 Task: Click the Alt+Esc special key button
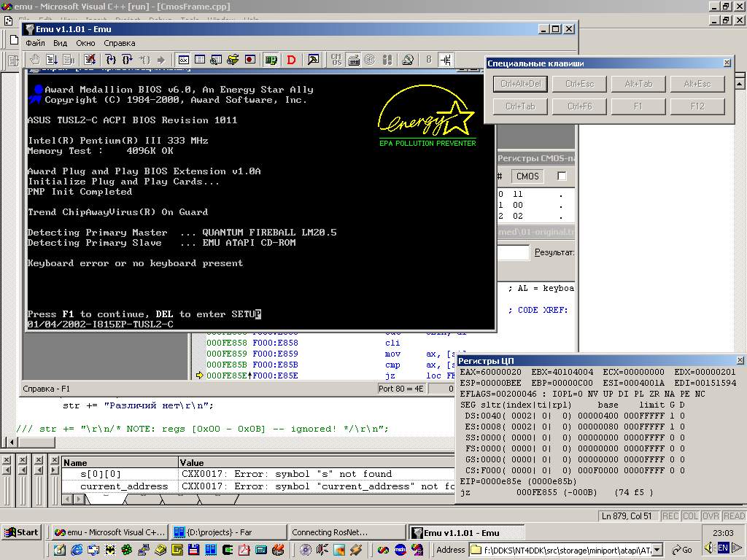point(697,84)
